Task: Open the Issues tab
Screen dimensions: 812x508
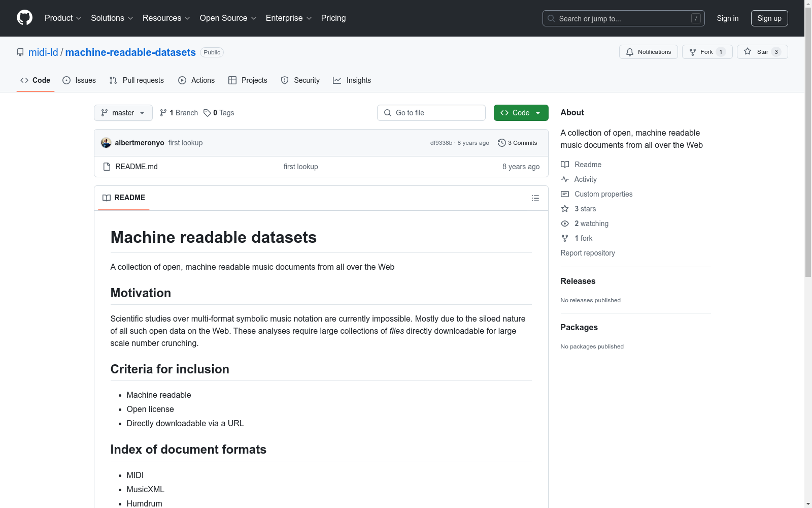Action: point(79,80)
